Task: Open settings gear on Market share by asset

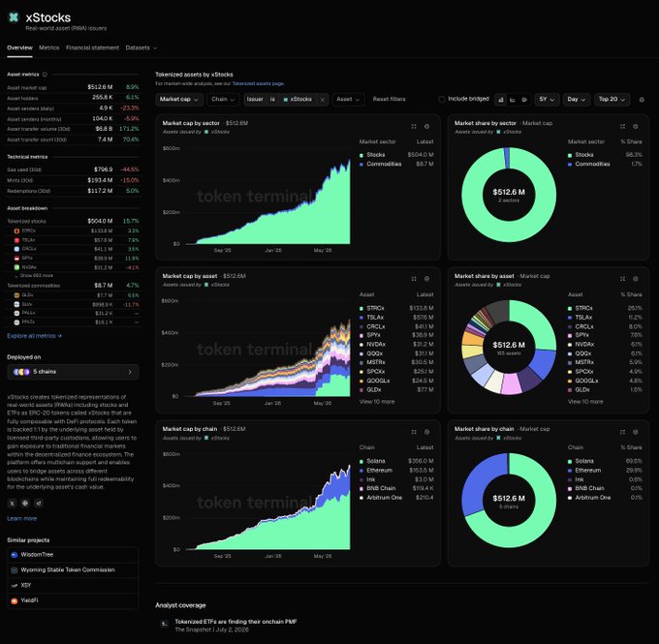Action: pos(636,279)
